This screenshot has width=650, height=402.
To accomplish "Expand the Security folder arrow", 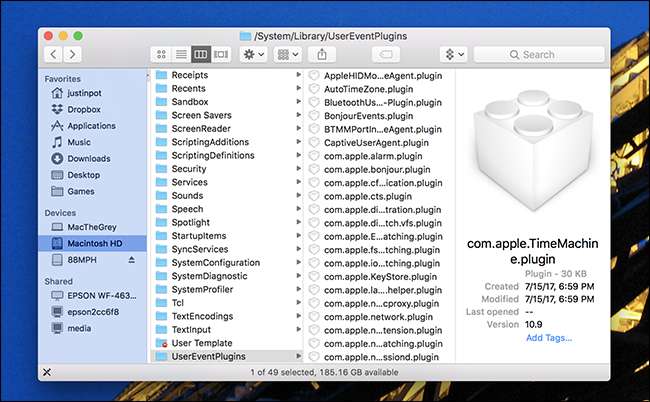I will [x=298, y=168].
